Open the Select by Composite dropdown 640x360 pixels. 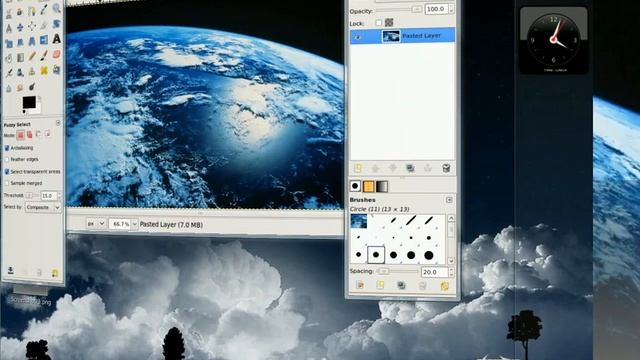coord(43,207)
